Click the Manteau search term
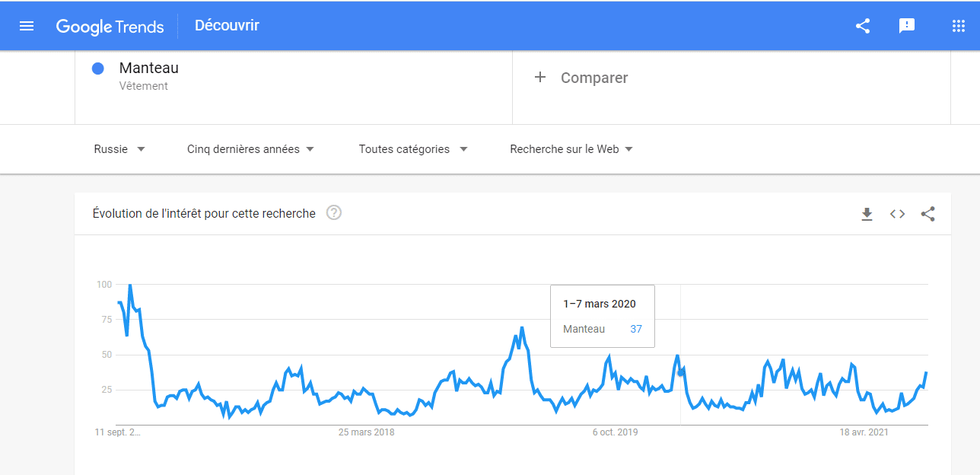 149,68
